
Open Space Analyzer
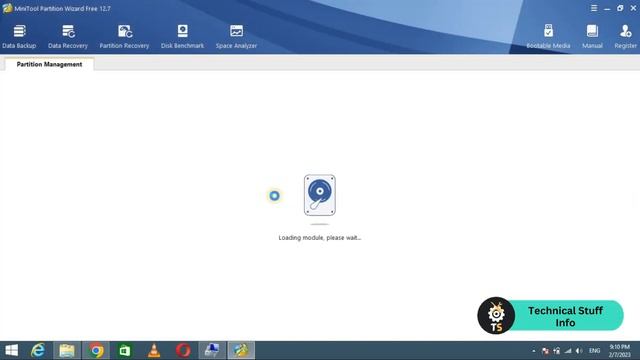pos(236,37)
